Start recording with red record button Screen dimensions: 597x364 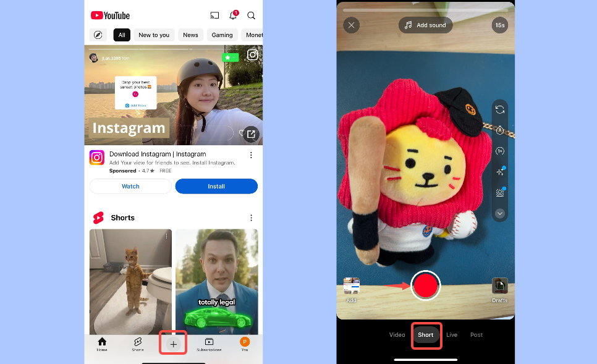click(426, 286)
